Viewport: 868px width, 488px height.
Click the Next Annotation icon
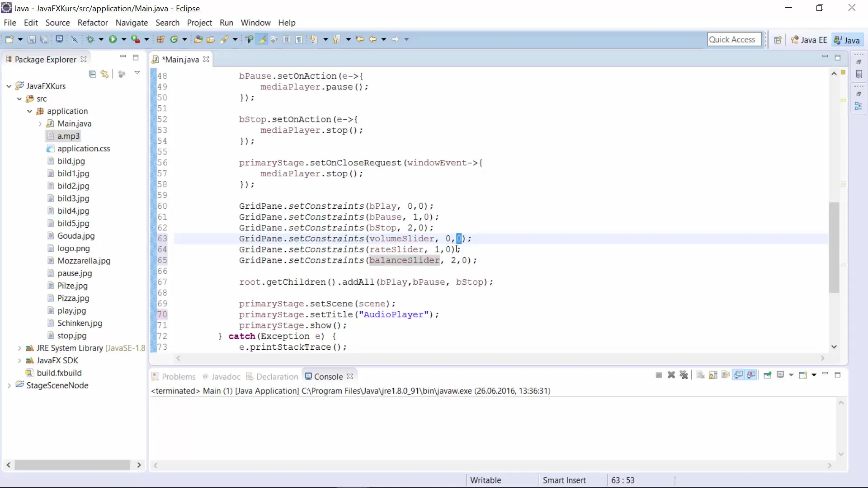[x=314, y=40]
